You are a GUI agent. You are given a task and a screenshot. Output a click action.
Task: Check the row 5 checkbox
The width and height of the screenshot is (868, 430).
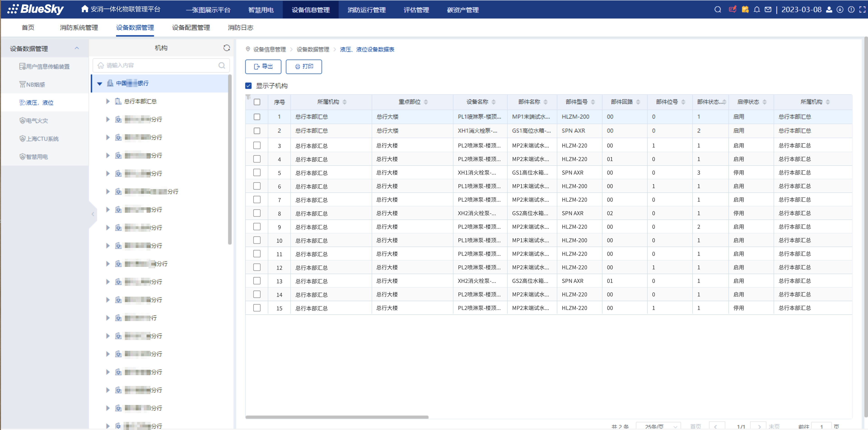pos(257,172)
